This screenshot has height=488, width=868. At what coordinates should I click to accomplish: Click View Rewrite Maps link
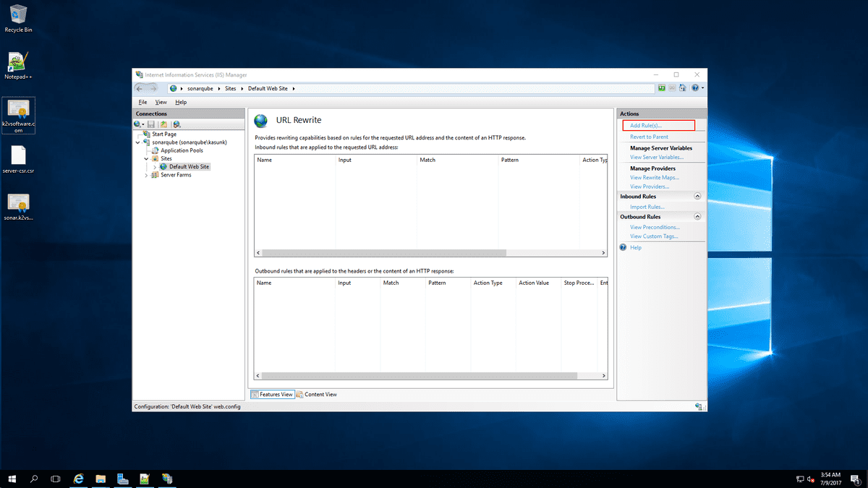pyautogui.click(x=653, y=177)
